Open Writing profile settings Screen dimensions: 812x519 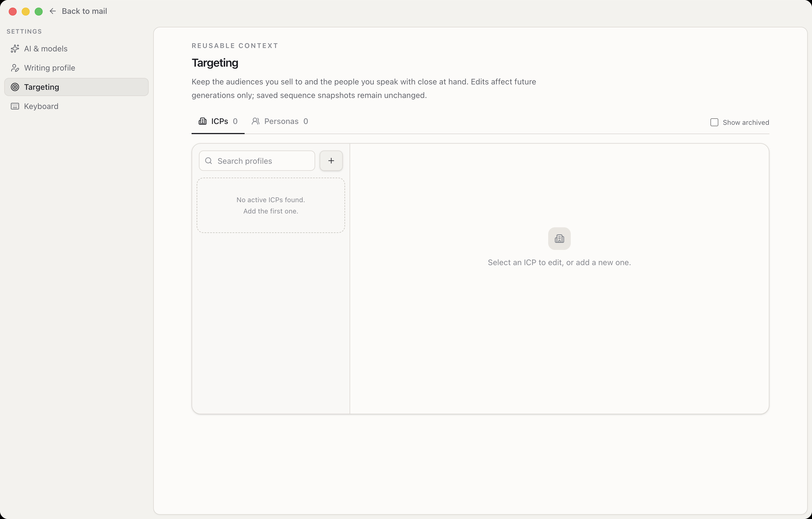76,68
